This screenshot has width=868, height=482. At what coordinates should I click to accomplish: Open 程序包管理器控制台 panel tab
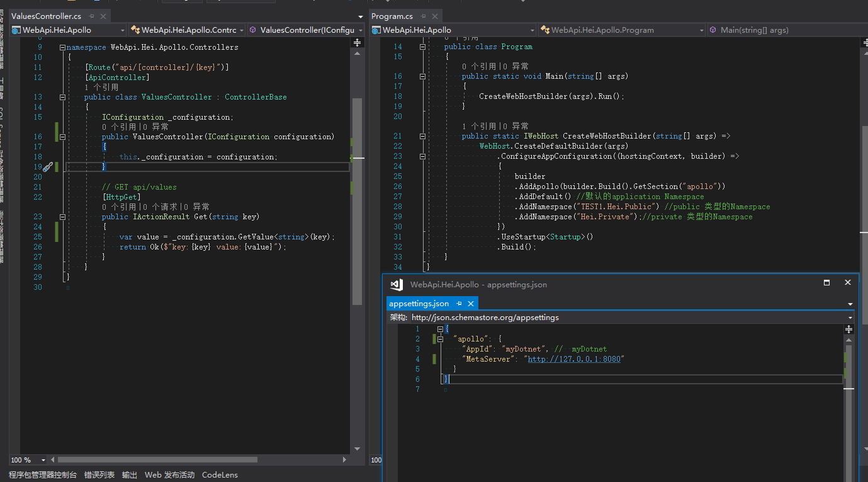pyautogui.click(x=43, y=475)
